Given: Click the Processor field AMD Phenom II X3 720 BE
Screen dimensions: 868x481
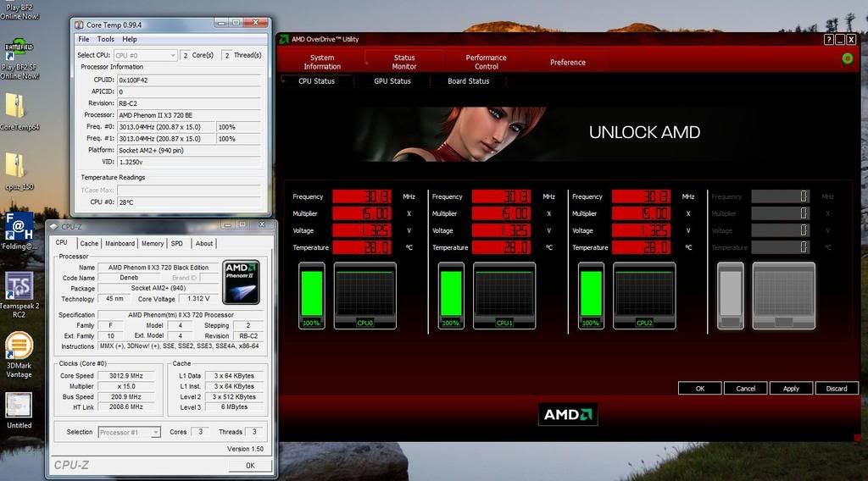Looking at the screenshot, I should [x=189, y=115].
